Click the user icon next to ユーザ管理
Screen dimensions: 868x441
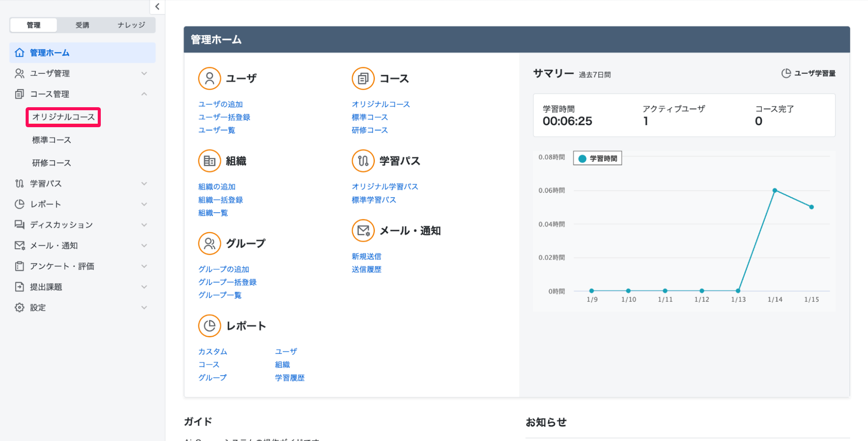[x=20, y=73]
